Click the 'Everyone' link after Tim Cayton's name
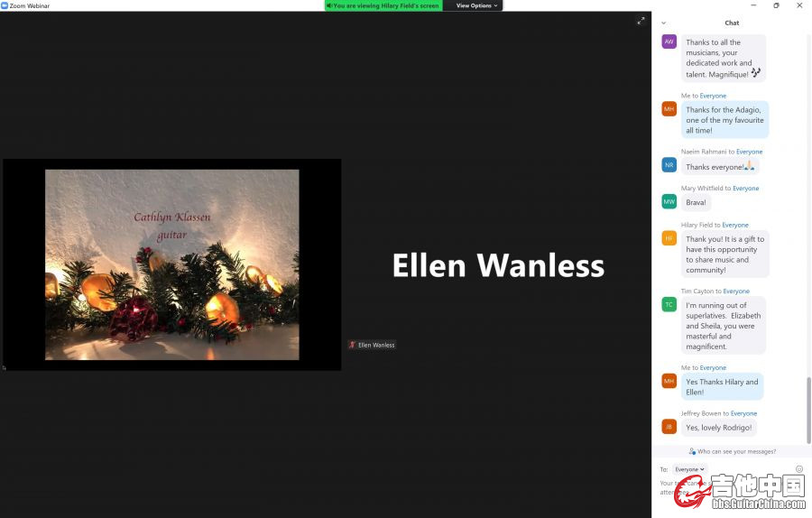 tap(736, 291)
